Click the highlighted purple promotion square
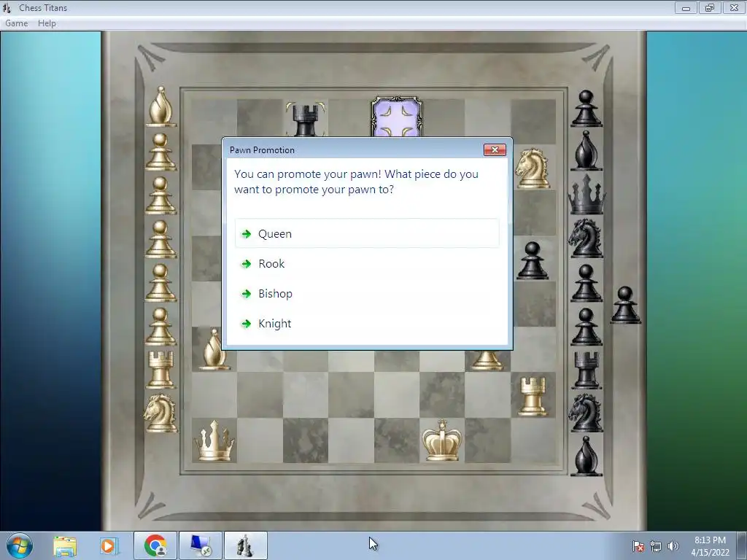Viewport: 747px width, 560px height. pyautogui.click(x=396, y=117)
